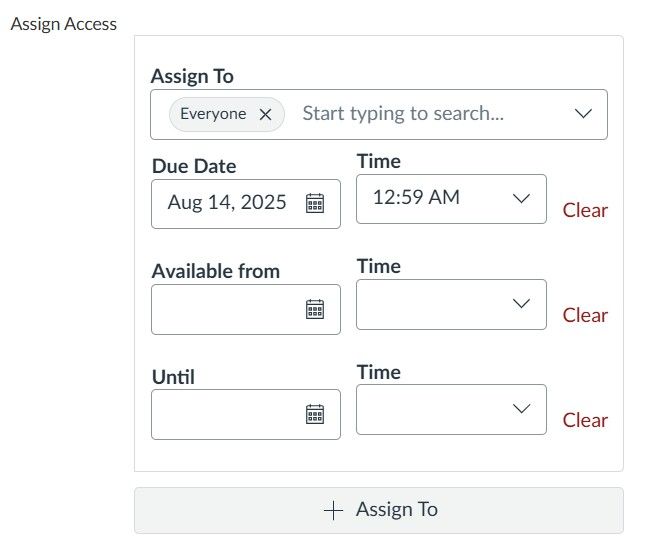
Task: Expand the Assign To dropdown chevron
Action: point(583,114)
